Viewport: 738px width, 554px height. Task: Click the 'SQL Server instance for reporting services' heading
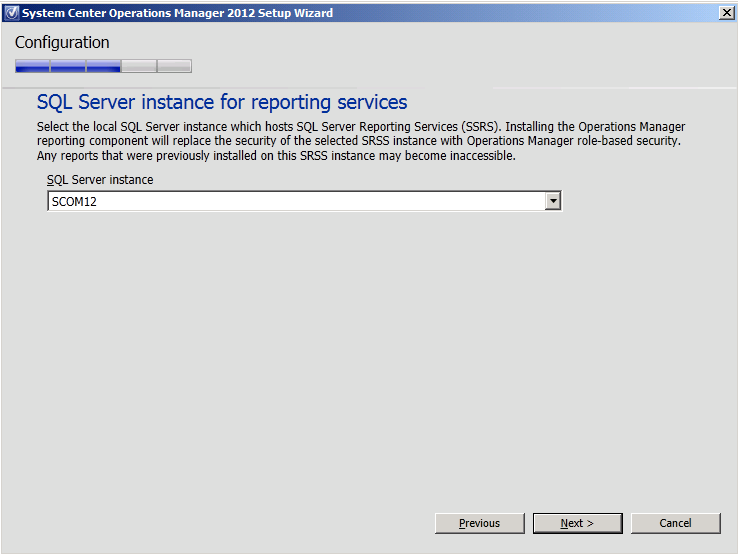(x=222, y=102)
